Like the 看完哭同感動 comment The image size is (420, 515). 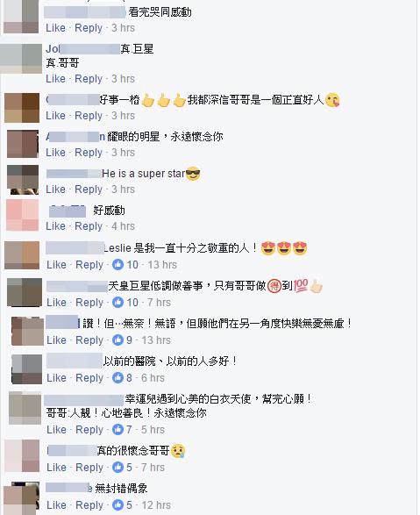click(55, 28)
